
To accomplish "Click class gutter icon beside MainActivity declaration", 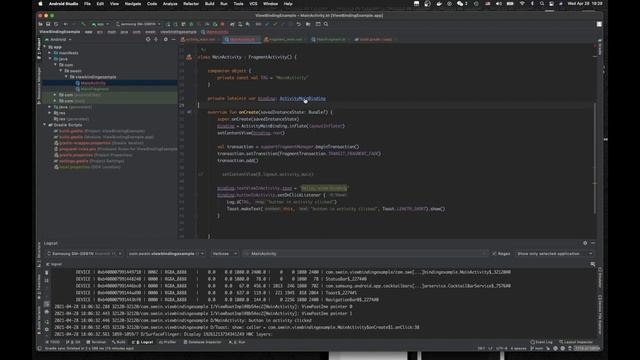I will click(x=189, y=57).
